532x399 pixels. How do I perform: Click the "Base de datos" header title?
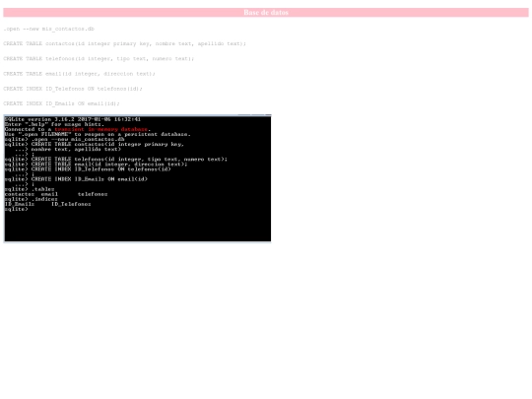[x=266, y=13]
